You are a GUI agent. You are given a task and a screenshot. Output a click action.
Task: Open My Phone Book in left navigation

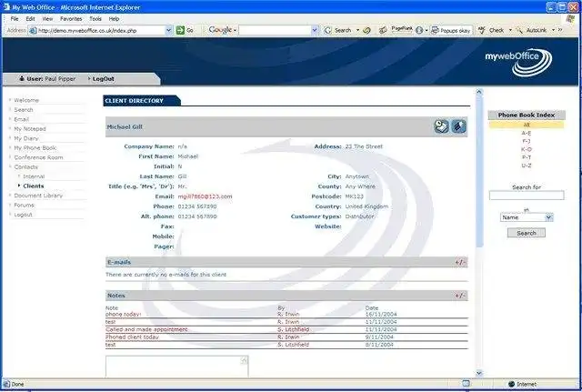[x=35, y=147]
